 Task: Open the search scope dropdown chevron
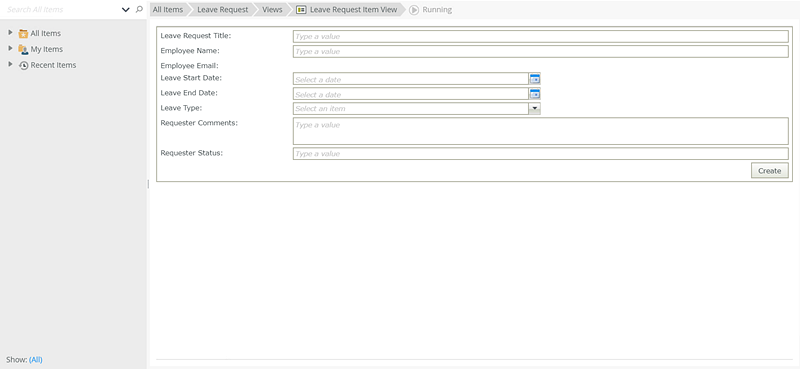click(x=126, y=10)
